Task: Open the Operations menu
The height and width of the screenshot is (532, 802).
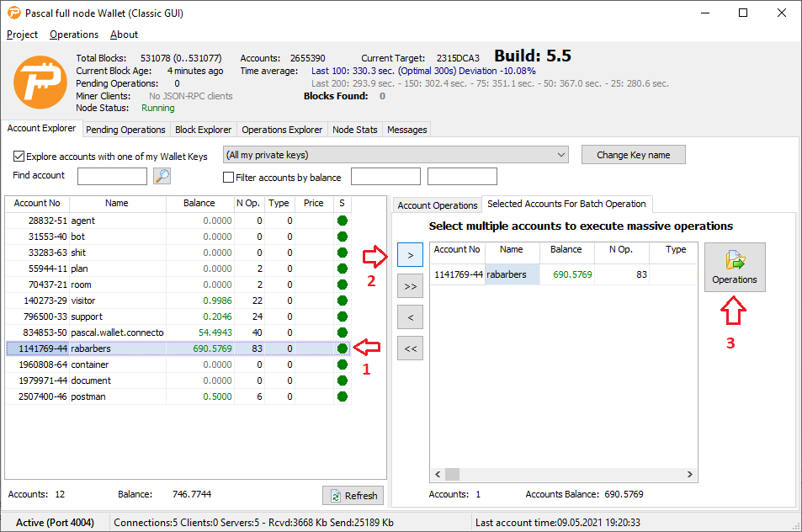Action: [74, 35]
